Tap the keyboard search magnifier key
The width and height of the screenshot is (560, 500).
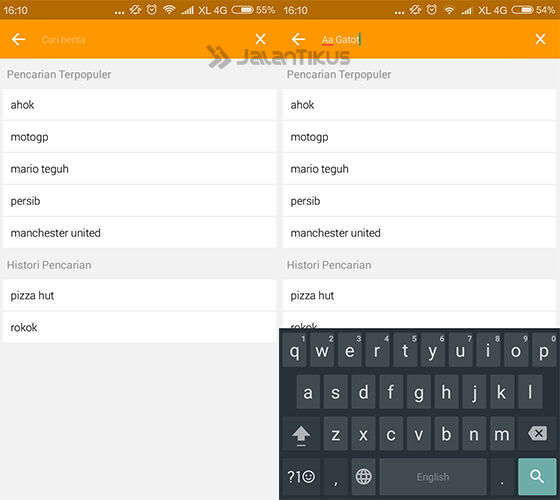coord(537,476)
